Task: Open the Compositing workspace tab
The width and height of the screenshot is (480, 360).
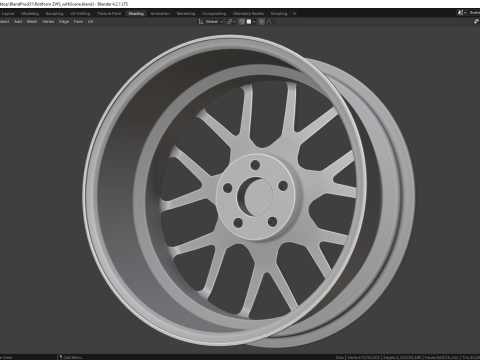Action: [x=214, y=14]
